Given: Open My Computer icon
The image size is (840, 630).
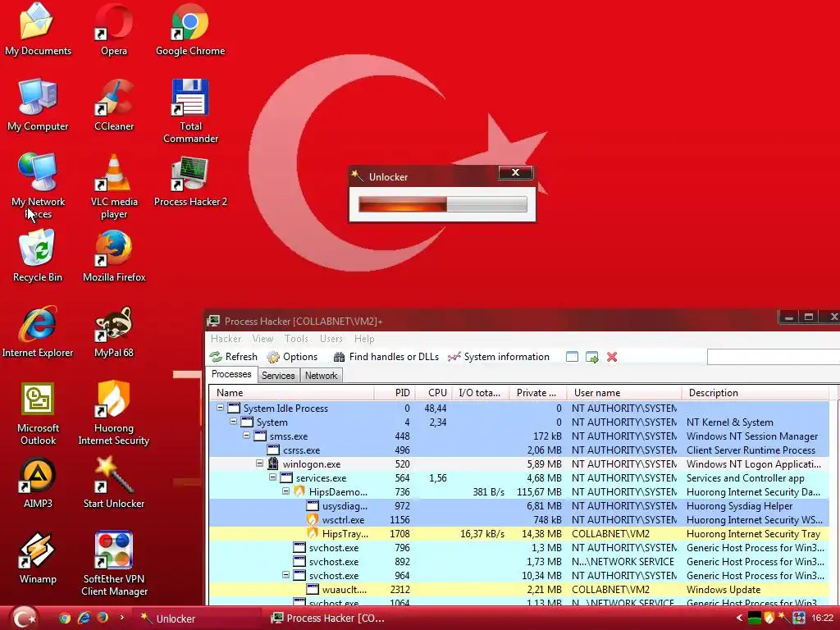Looking at the screenshot, I should [x=38, y=104].
